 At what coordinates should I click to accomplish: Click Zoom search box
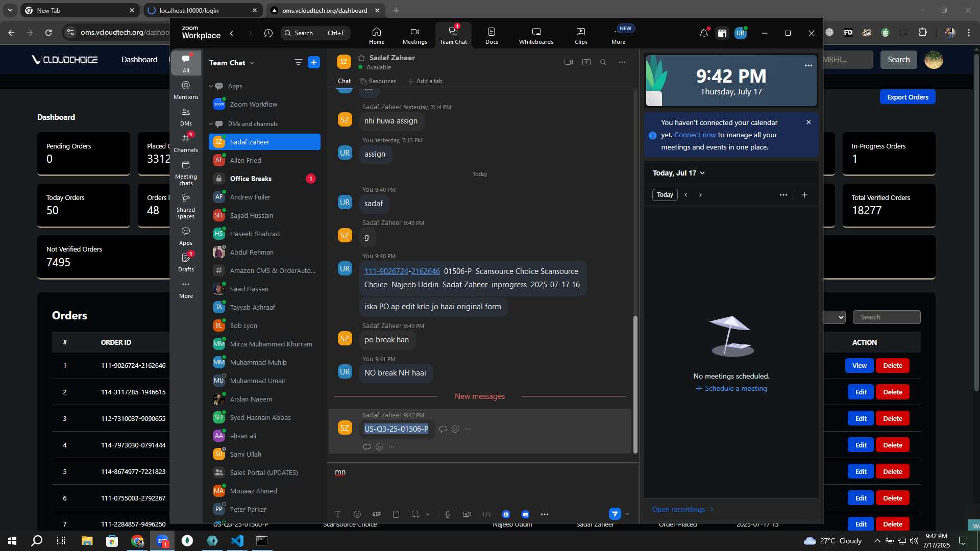pos(315,33)
